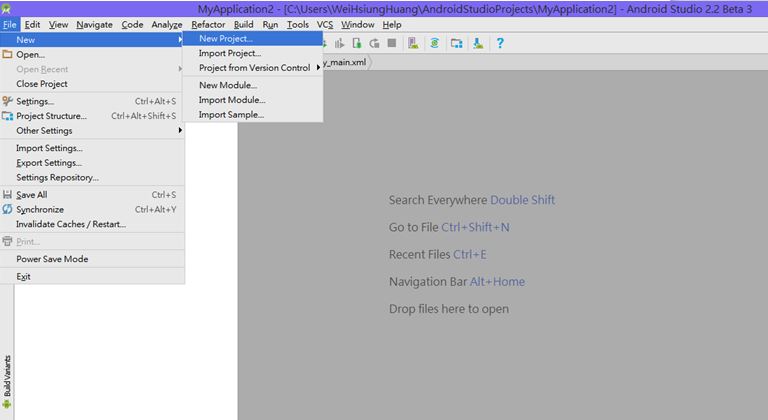This screenshot has height=420, width=768.
Task: Select New Module... entry
Action: pyautogui.click(x=253, y=85)
